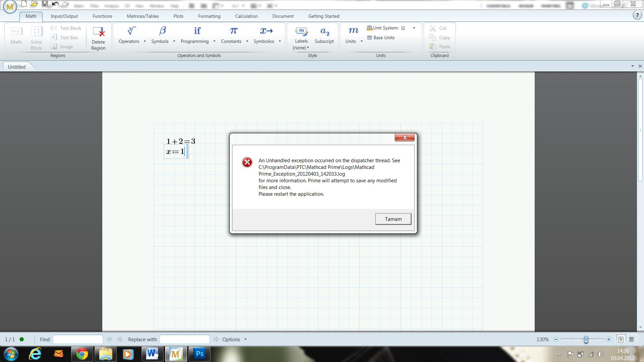Click Tamam to dismiss the error dialog
This screenshot has width=644, height=362.
point(393,219)
